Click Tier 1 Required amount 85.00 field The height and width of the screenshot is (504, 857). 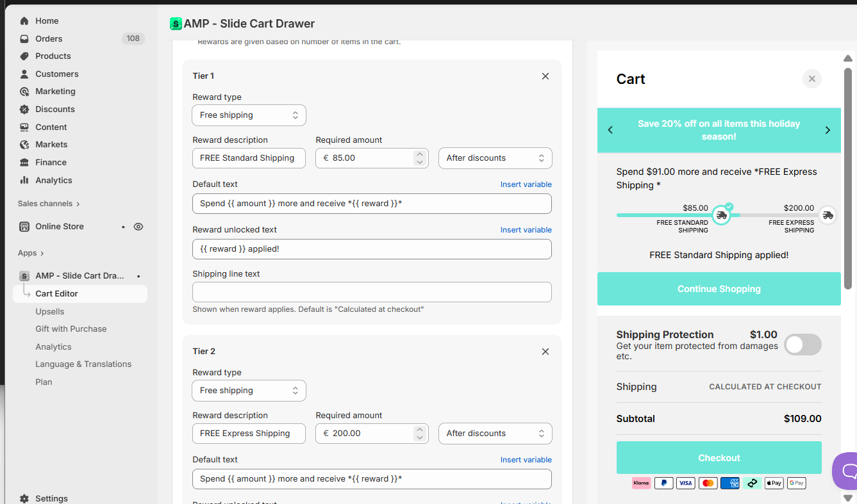pyautogui.click(x=372, y=158)
